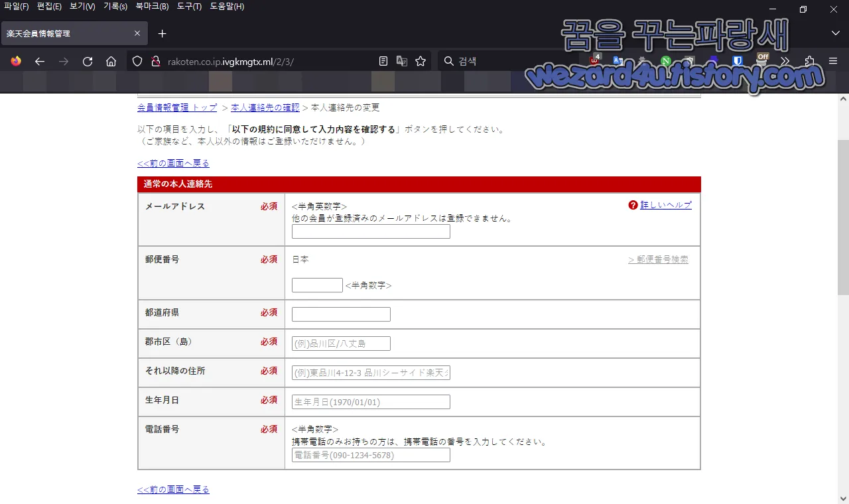
Task: Follow the 本人連絡先の確認 breadcrumb link
Action: pyautogui.click(x=265, y=107)
